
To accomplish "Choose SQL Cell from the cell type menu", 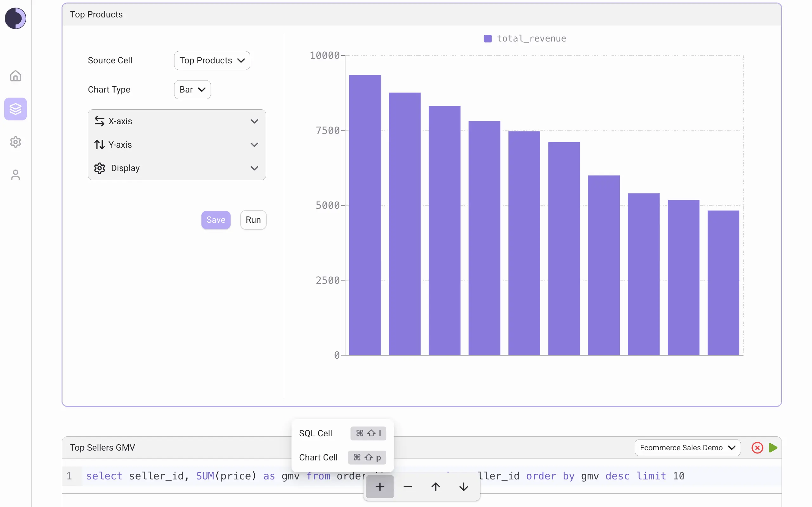I will pos(316,433).
